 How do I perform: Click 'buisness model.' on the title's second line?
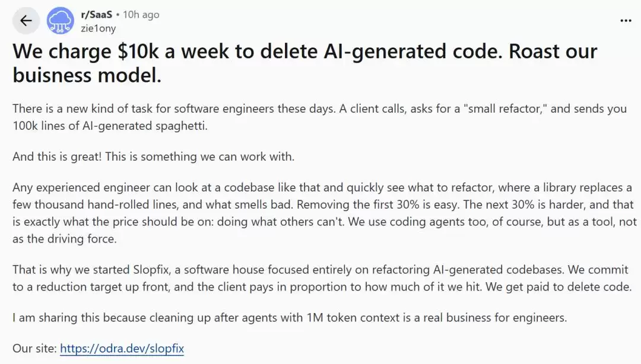point(87,75)
